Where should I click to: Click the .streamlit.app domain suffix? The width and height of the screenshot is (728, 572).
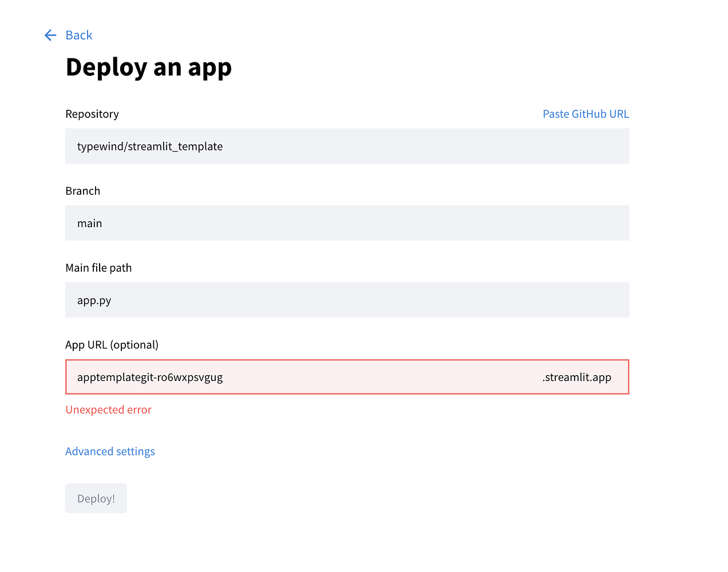click(576, 377)
